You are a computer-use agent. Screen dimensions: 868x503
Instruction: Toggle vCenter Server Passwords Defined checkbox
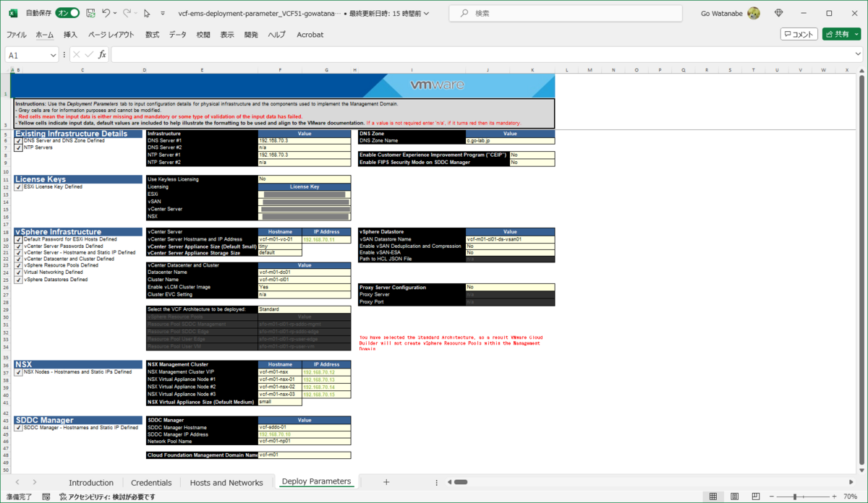coord(18,246)
